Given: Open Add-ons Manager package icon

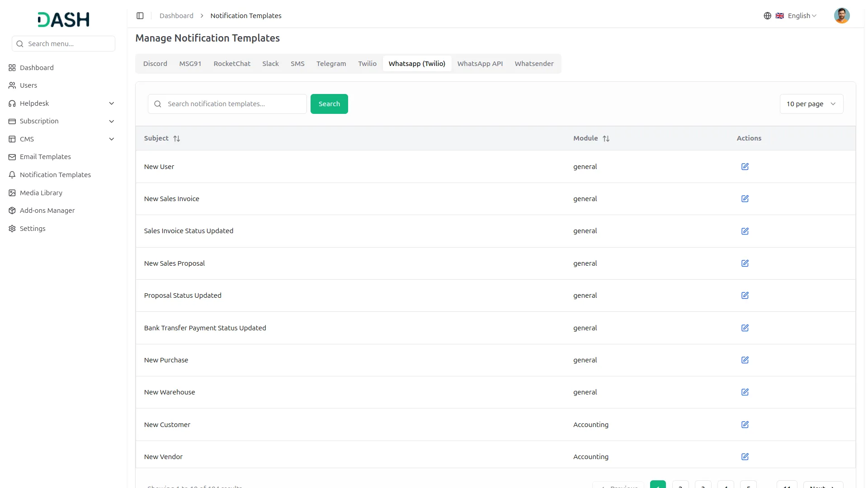Looking at the screenshot, I should [12, 210].
